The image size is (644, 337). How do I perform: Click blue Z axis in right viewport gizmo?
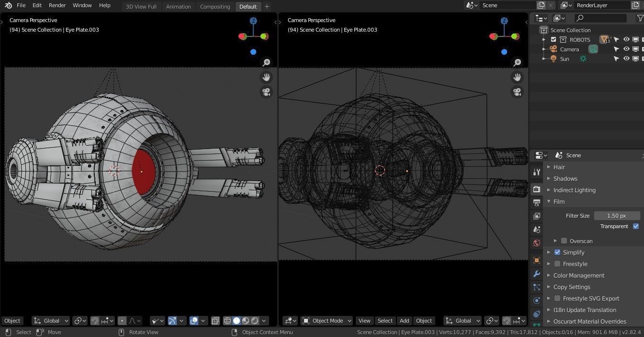click(x=504, y=21)
